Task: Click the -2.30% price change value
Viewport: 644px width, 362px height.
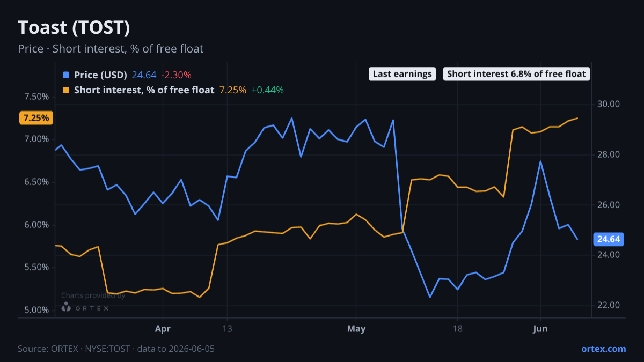Action: 176,75
